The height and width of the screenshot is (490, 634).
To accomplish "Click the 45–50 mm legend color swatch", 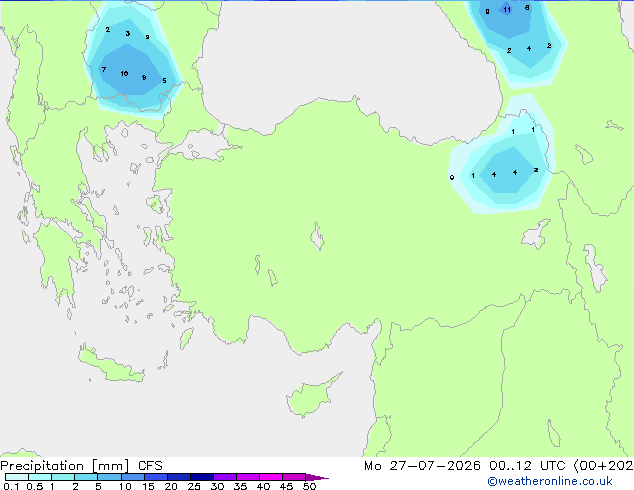I will (x=294, y=477).
